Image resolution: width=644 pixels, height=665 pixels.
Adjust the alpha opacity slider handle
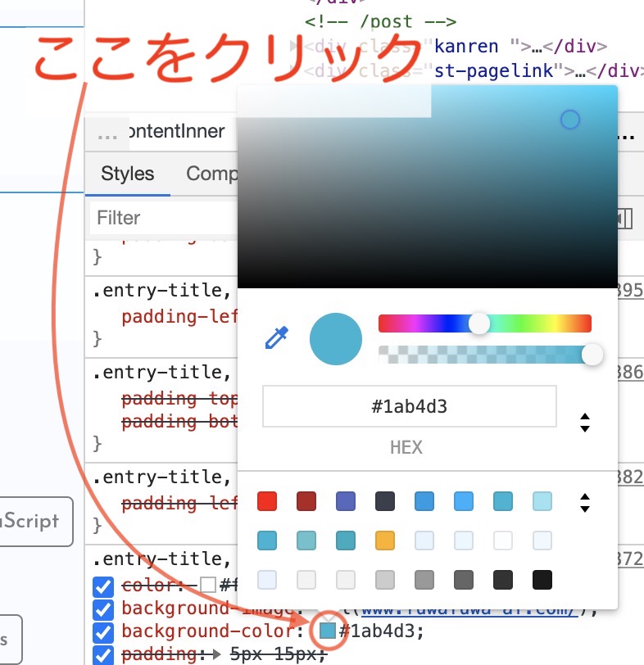(592, 355)
